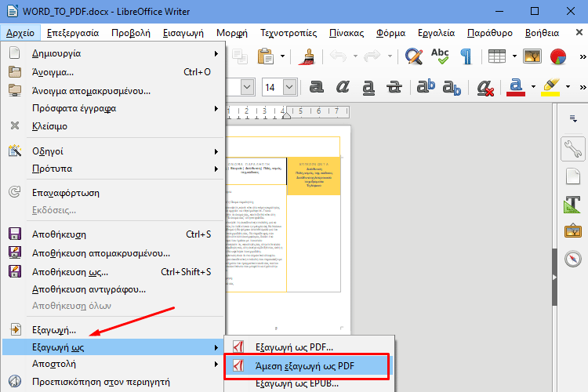This screenshot has width=588, height=392.
Task: Open the Paste options dropdown arrow
Action: [282, 56]
